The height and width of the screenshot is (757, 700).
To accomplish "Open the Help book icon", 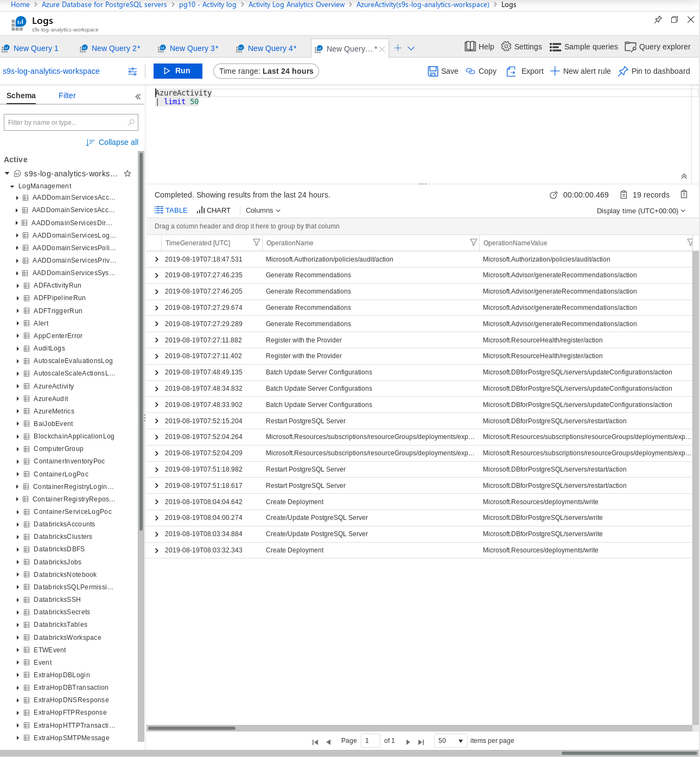I will 470,47.
